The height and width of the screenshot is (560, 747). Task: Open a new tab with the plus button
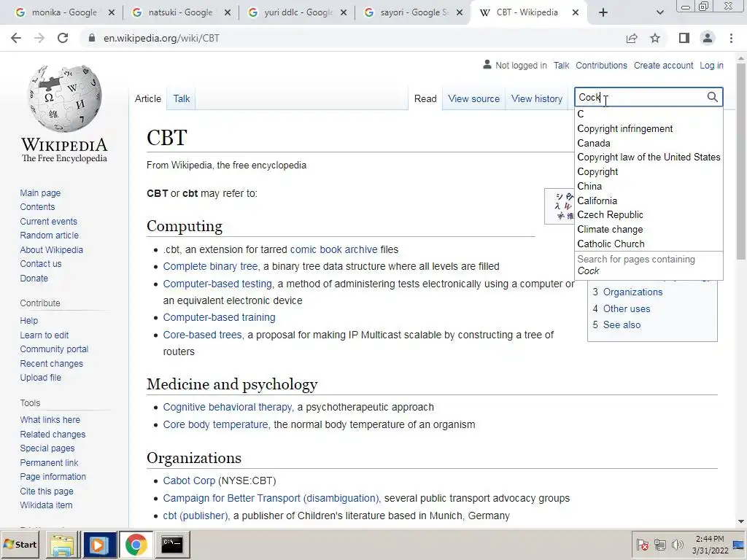pos(603,12)
